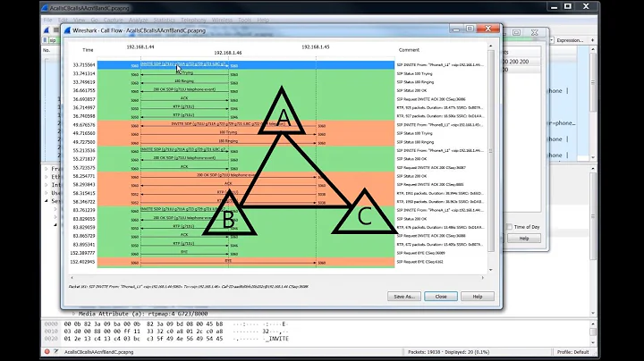The image size is (644, 361).
Task: Click the Time column header in Call Flow
Action: point(88,50)
